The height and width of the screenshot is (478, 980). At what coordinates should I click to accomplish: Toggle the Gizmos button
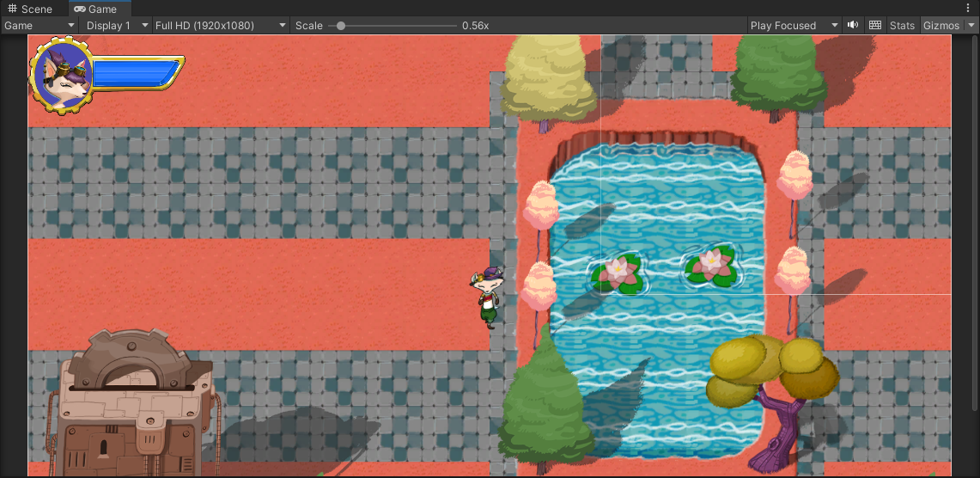(940, 26)
